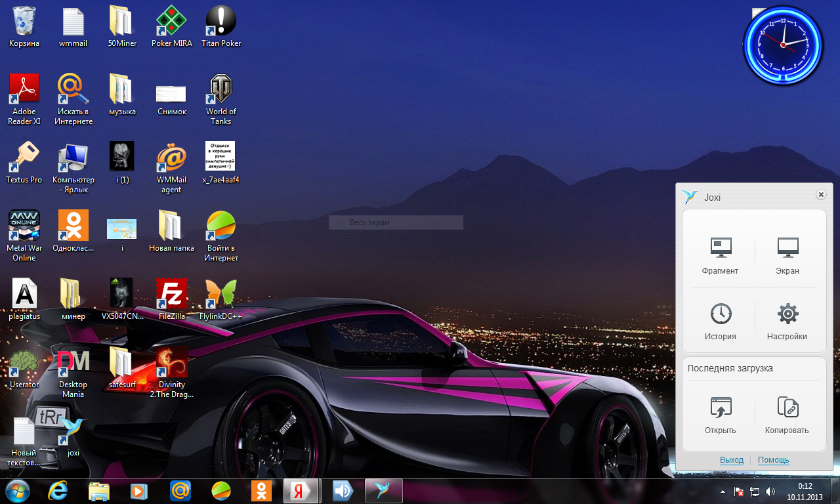Open the Odnoklassniki taskbar icon

262,491
